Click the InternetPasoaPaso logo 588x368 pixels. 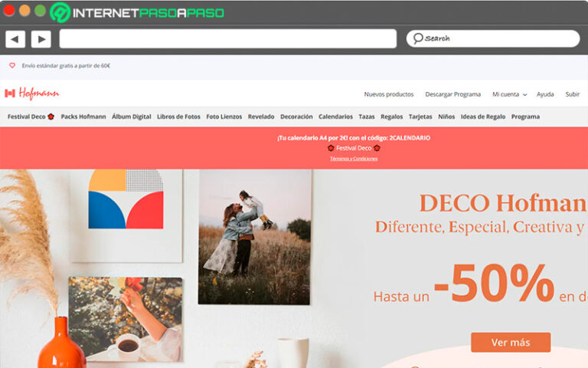click(x=137, y=13)
